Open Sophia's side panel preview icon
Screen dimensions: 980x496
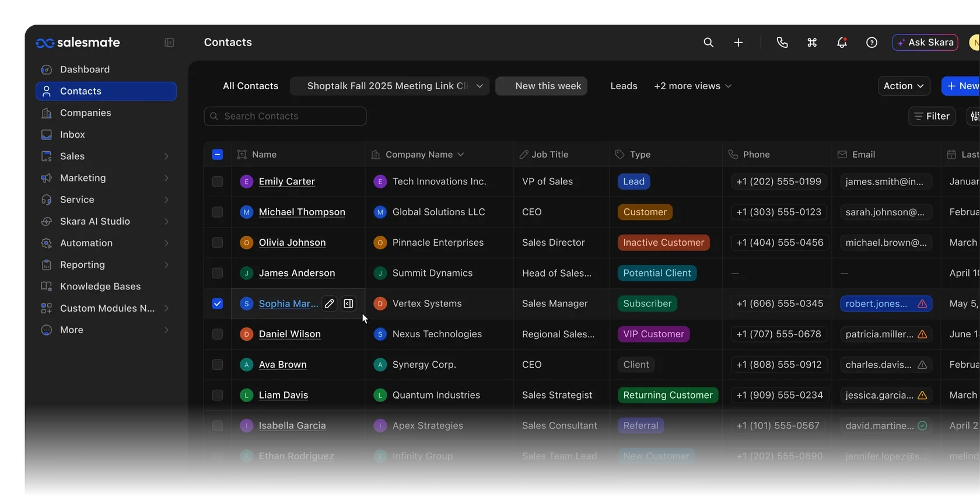pyautogui.click(x=348, y=303)
